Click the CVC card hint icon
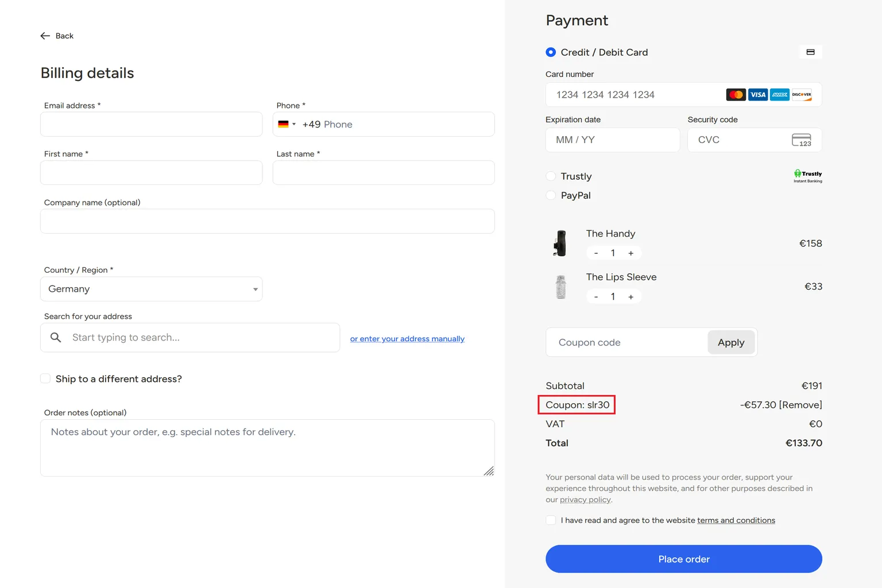The image size is (882, 588). tap(802, 140)
